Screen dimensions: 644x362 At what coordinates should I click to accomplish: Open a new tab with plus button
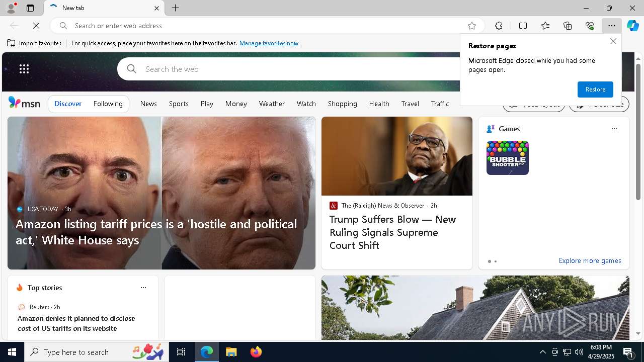tap(176, 8)
